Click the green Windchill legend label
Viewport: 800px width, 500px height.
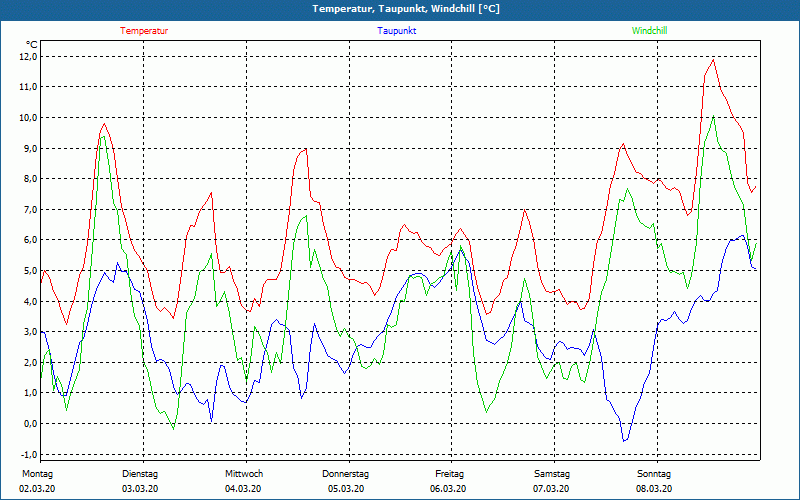pos(649,31)
